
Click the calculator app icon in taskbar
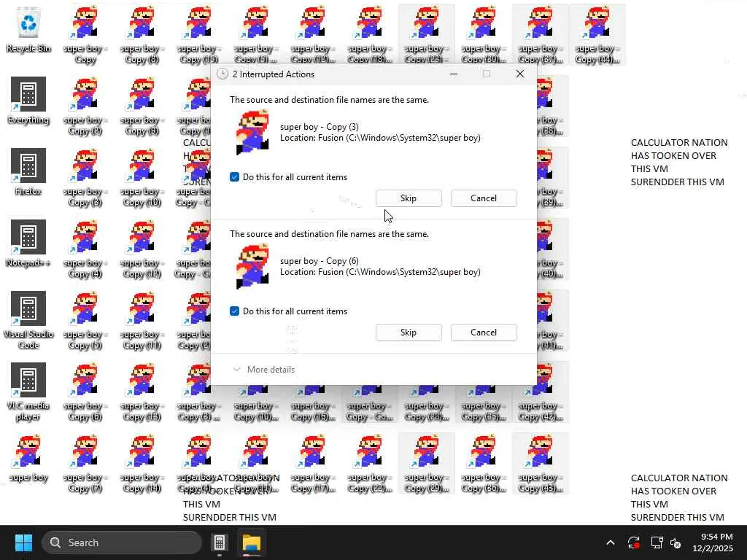220,542
